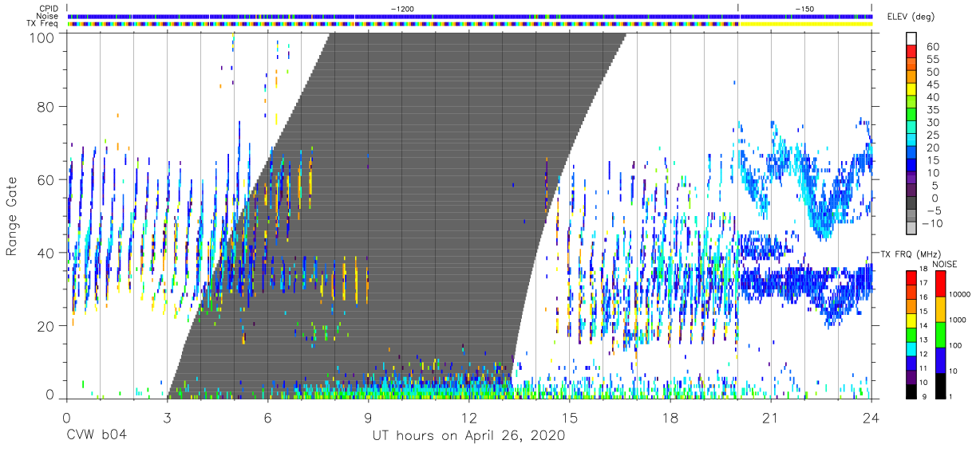Click the TX Freq row label
The image size is (980, 452).
coord(43,23)
